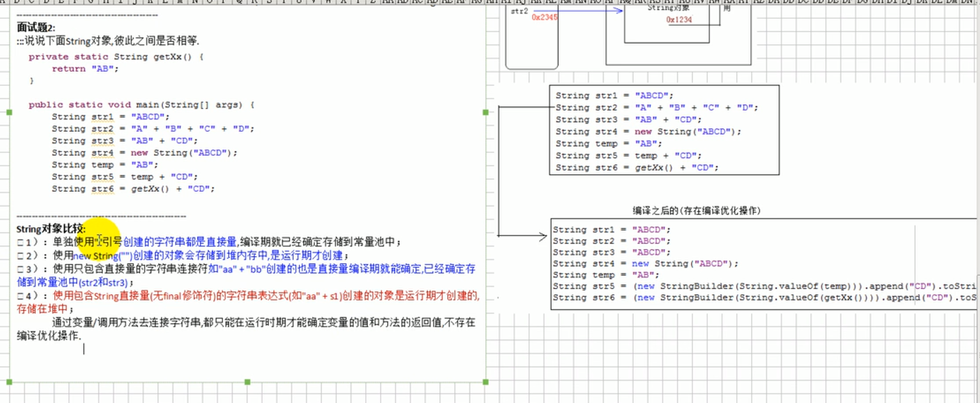Click str4 = new String("ABCD") in main method
Viewport: 980px width, 403px height.
[144, 152]
